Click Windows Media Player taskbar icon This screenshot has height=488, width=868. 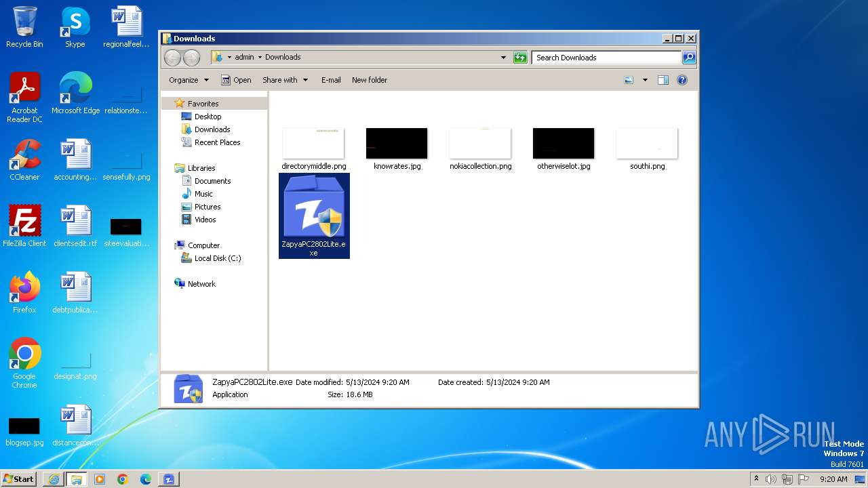(100, 479)
